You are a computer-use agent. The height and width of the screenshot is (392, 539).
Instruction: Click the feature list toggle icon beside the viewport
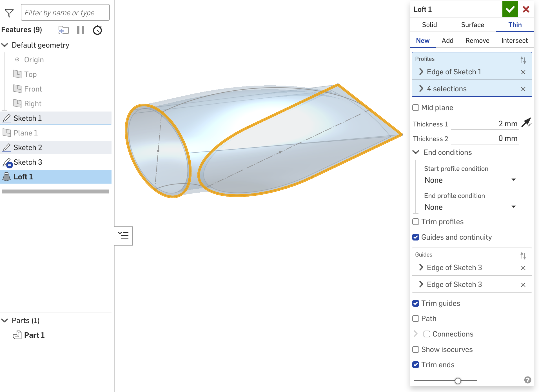tap(124, 236)
